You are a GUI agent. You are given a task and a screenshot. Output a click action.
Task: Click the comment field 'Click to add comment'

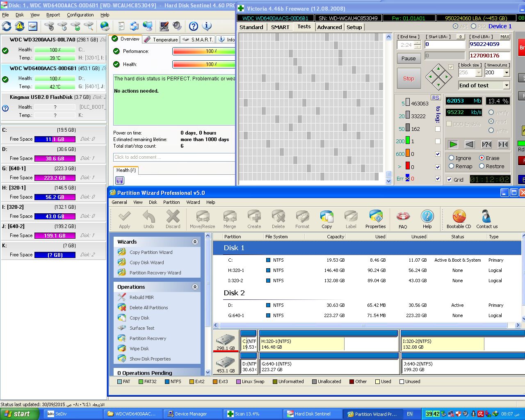tap(174, 157)
